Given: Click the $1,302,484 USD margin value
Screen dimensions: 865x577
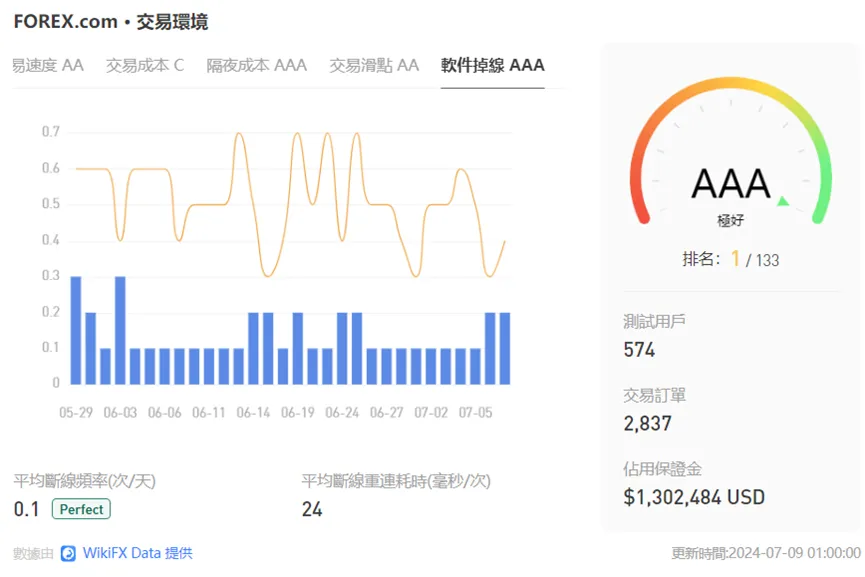Looking at the screenshot, I should (x=694, y=498).
